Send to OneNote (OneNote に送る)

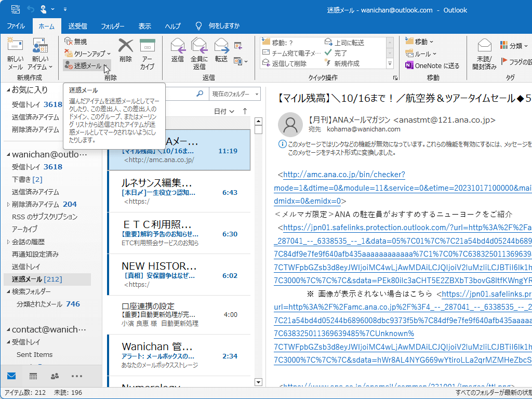tap(432, 66)
